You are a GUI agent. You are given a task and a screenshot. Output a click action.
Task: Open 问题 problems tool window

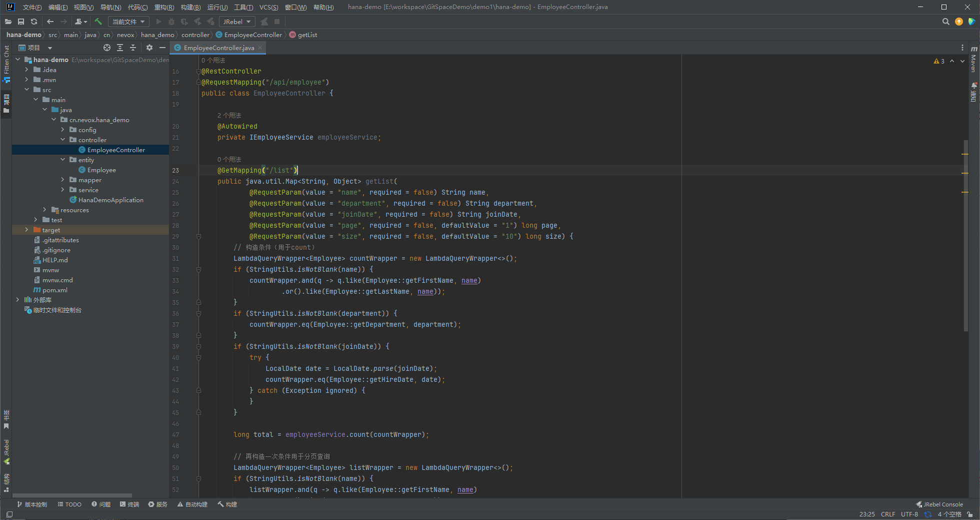(x=101, y=504)
